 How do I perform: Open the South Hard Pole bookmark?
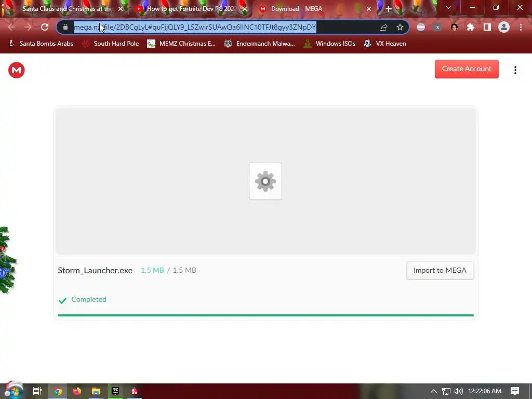tap(111, 44)
